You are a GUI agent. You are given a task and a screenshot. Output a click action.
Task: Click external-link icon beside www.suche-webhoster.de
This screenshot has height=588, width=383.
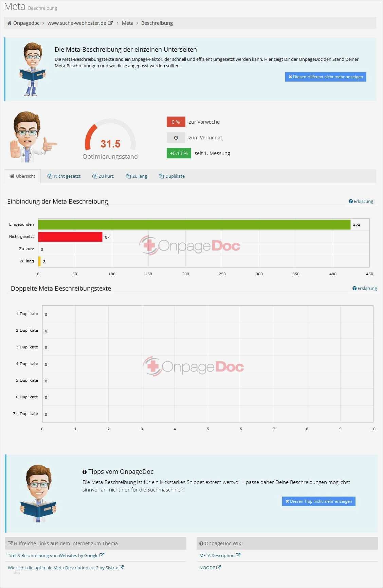click(x=110, y=23)
